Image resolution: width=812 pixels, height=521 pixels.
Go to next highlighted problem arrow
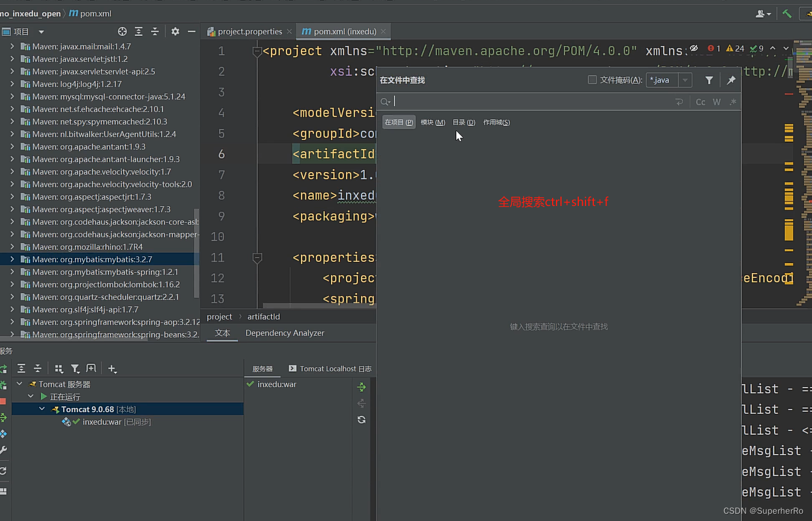tap(786, 48)
